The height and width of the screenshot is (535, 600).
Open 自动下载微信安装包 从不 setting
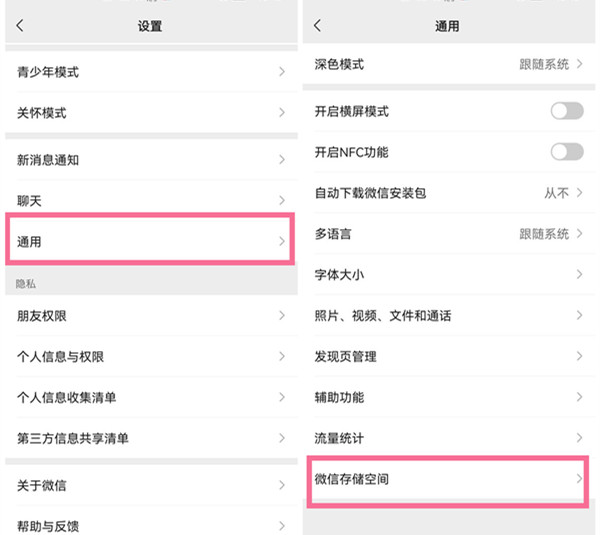(x=449, y=193)
